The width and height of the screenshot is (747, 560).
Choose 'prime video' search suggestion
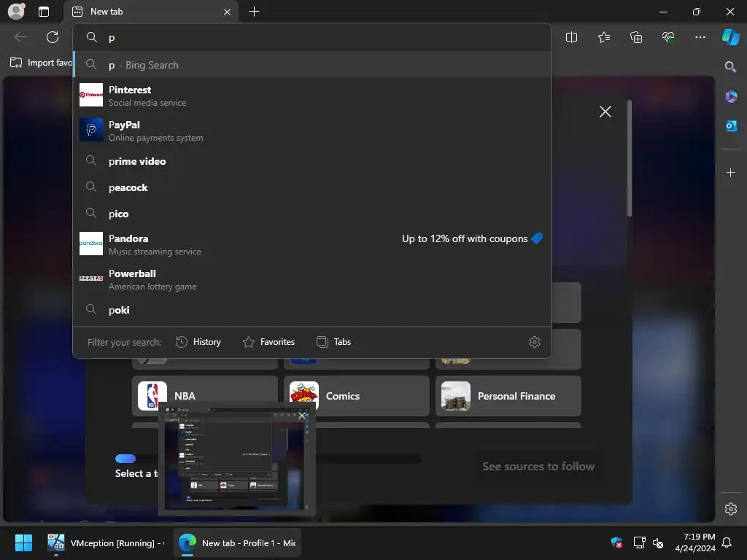pyautogui.click(x=312, y=161)
